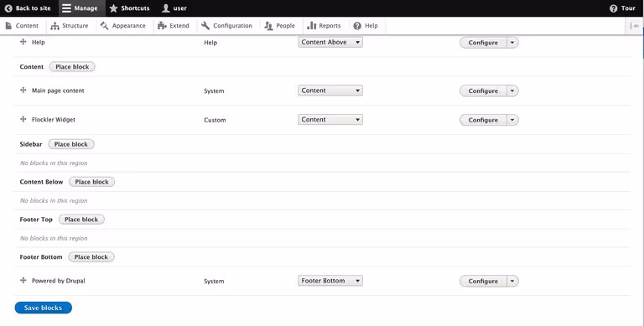Click Back to site link text
Screen dimensions: 644x326
pyautogui.click(x=34, y=8)
